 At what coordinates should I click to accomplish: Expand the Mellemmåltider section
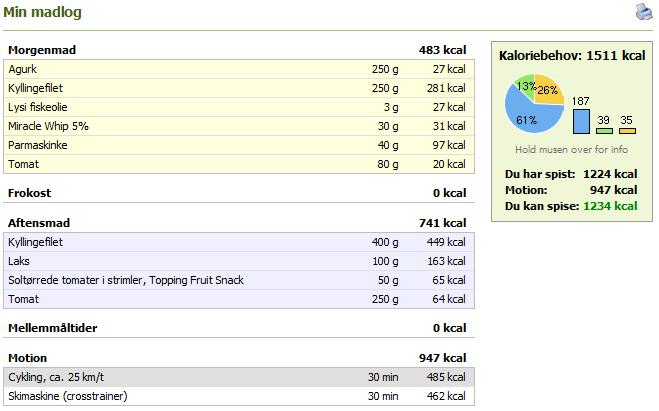tap(239, 328)
